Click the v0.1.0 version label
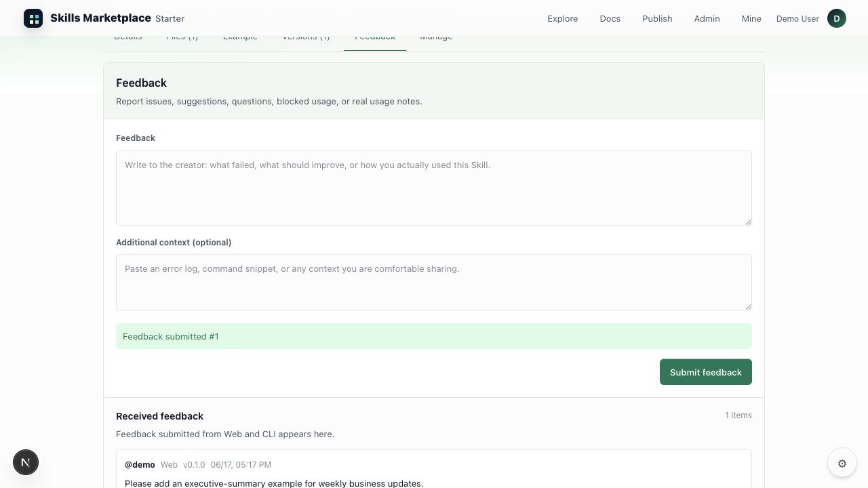This screenshot has width=868, height=488. click(x=194, y=465)
